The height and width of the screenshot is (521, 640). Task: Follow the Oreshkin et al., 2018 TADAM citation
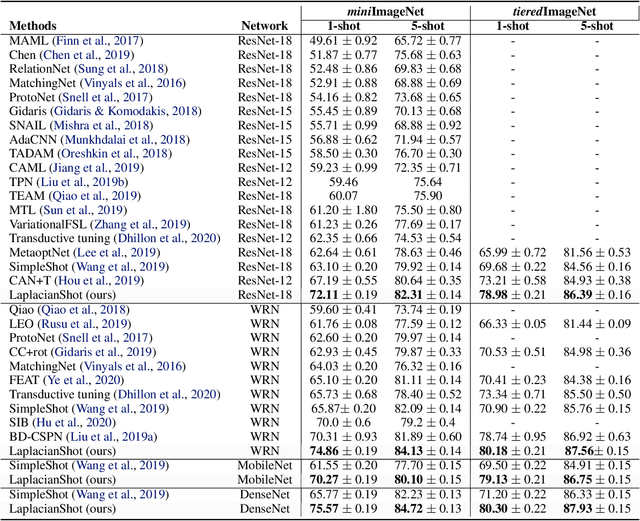tap(118, 155)
